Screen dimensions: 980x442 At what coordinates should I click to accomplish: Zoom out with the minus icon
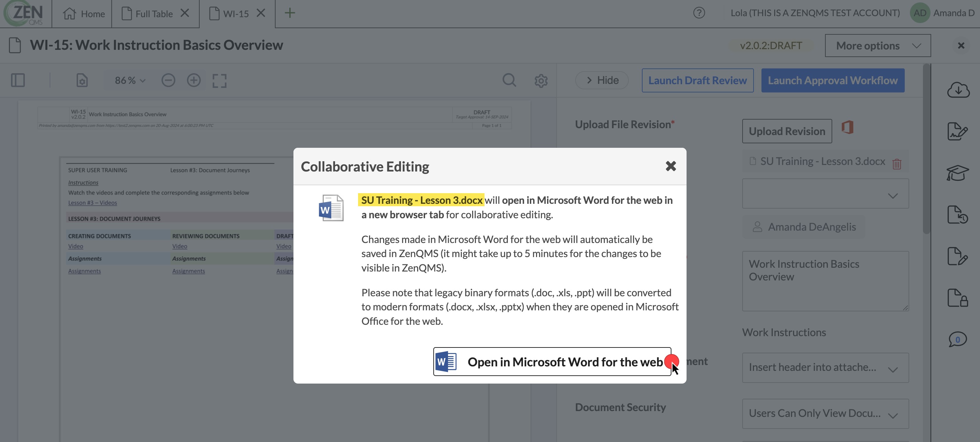click(x=168, y=80)
